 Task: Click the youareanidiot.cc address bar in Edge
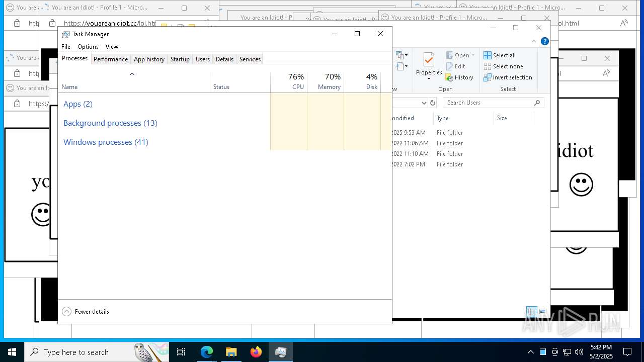pyautogui.click(x=110, y=23)
